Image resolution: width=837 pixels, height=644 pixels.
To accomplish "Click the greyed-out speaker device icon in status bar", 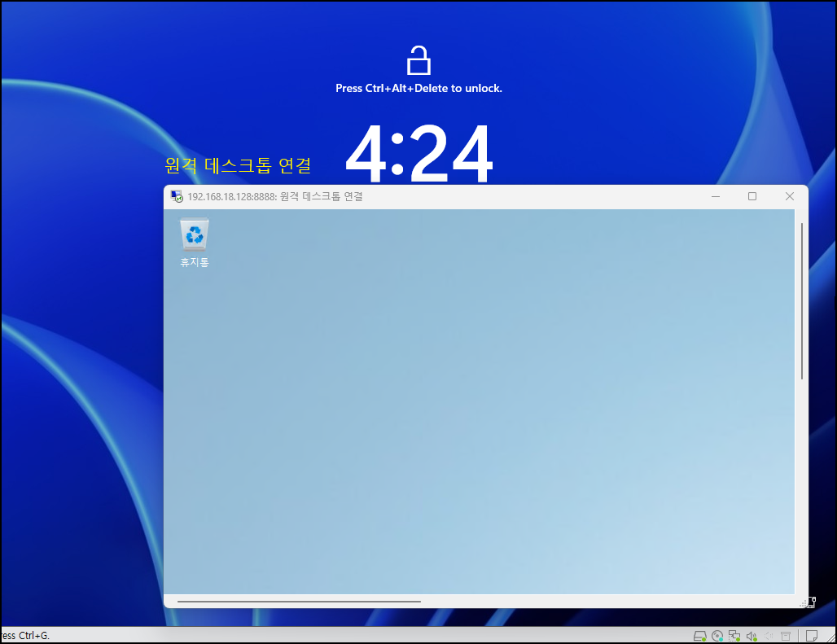I will 769,636.
